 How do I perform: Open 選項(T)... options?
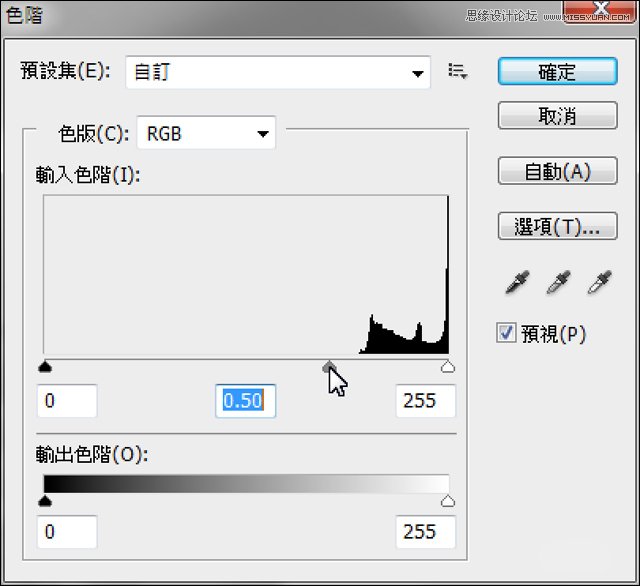558,226
